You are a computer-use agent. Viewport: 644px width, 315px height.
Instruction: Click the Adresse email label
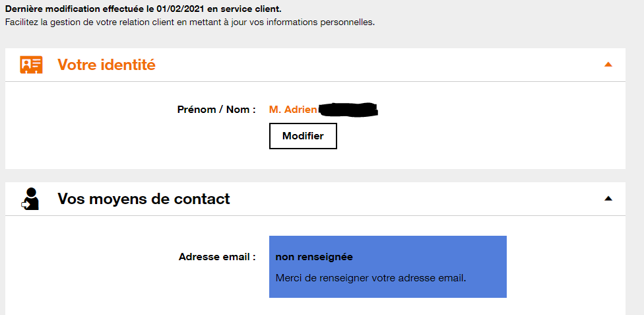click(217, 257)
